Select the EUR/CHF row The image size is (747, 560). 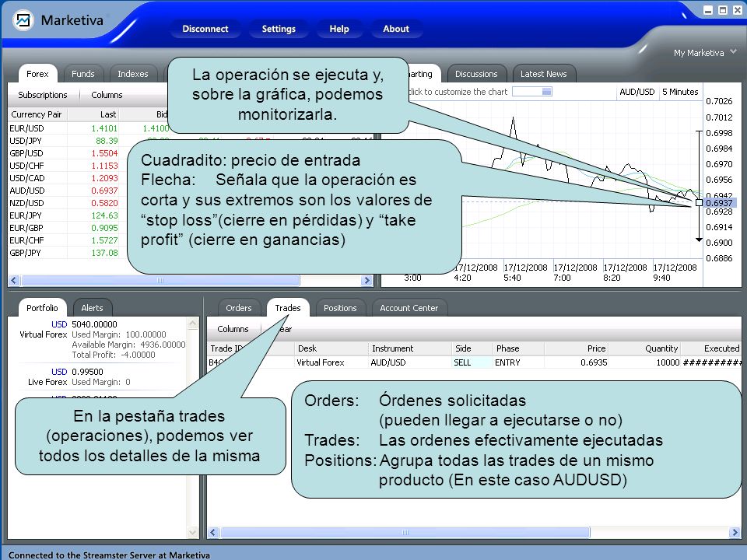[x=67, y=240]
